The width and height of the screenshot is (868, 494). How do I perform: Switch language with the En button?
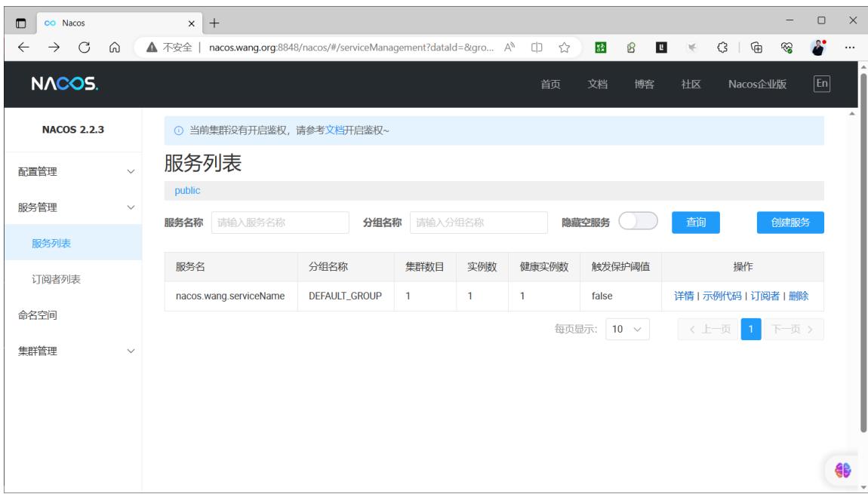pyautogui.click(x=821, y=84)
